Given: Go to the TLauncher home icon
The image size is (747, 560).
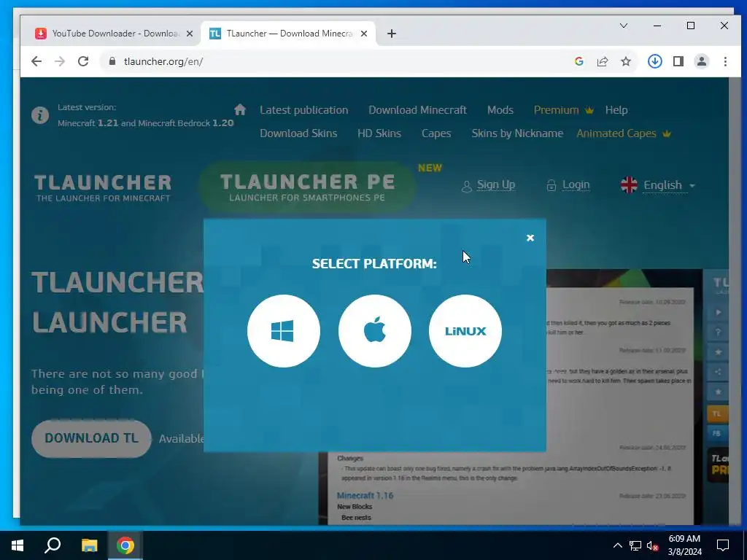Looking at the screenshot, I should click(x=240, y=110).
